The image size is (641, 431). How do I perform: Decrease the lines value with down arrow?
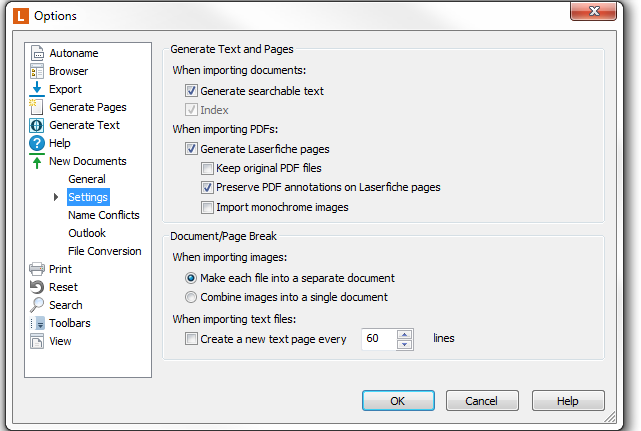tap(404, 344)
